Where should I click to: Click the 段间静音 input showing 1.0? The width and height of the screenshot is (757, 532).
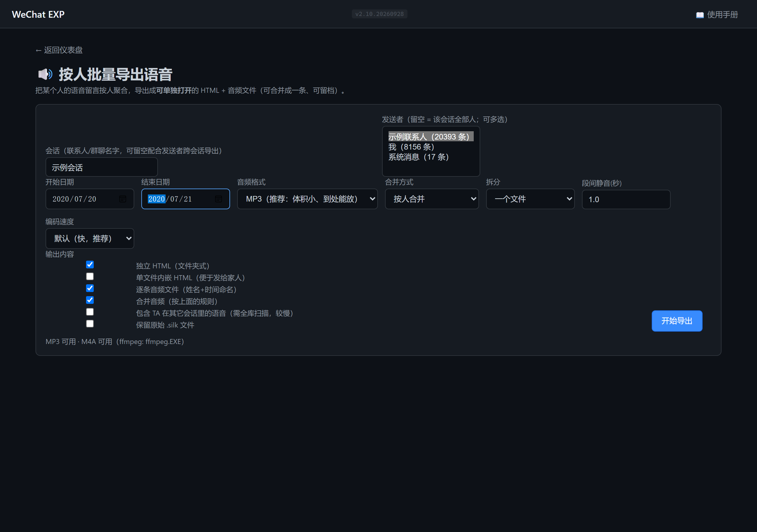click(x=626, y=199)
